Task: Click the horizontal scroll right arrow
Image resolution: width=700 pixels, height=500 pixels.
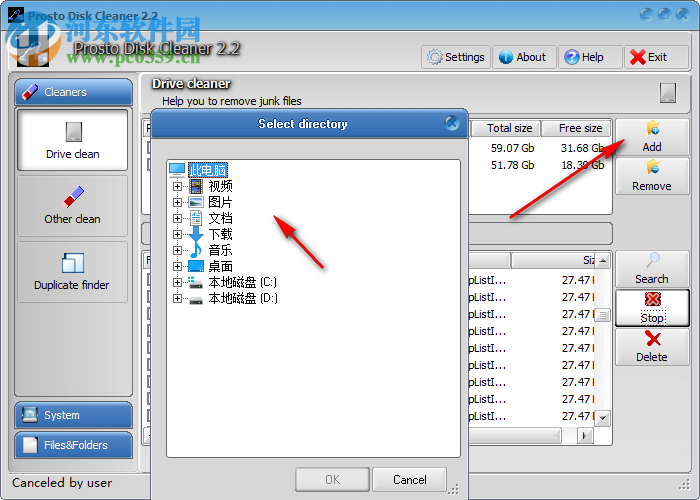Action: [585, 435]
